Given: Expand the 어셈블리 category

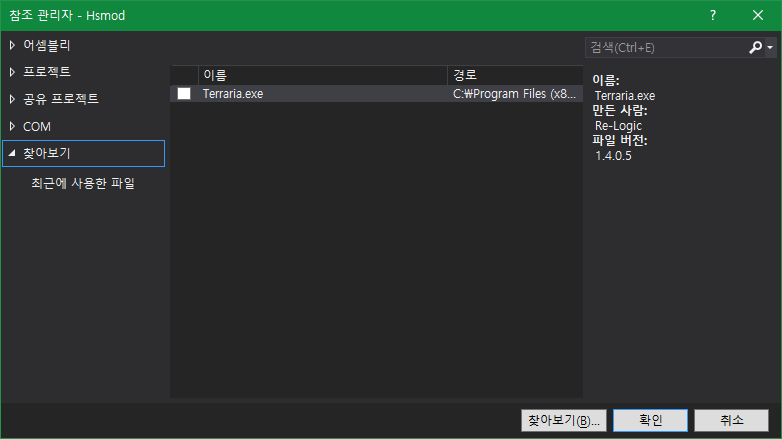Looking at the screenshot, I should click(12, 45).
